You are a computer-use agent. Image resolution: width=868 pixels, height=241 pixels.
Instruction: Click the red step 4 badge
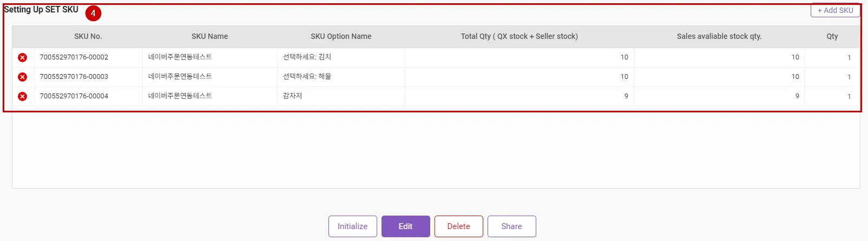(x=93, y=13)
